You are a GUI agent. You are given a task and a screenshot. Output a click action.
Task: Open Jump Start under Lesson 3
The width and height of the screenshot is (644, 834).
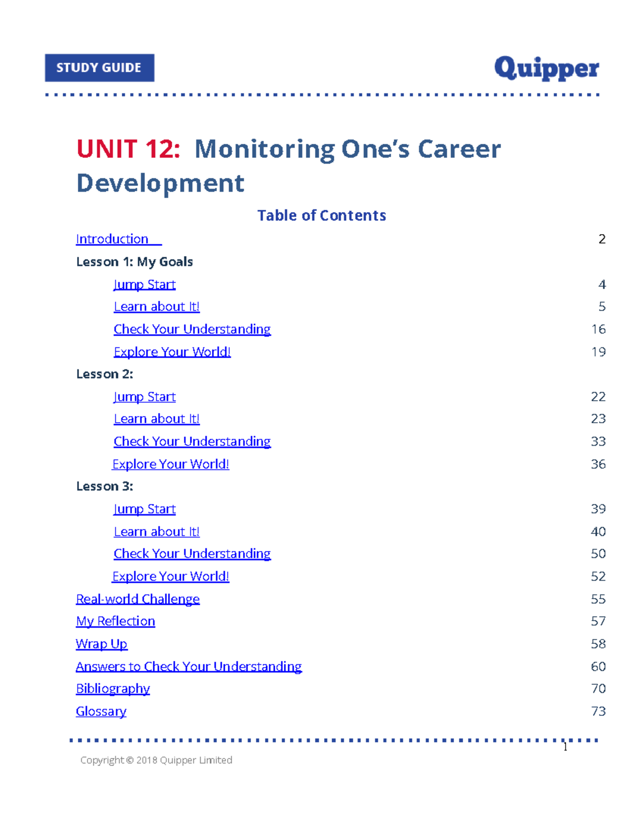[144, 509]
